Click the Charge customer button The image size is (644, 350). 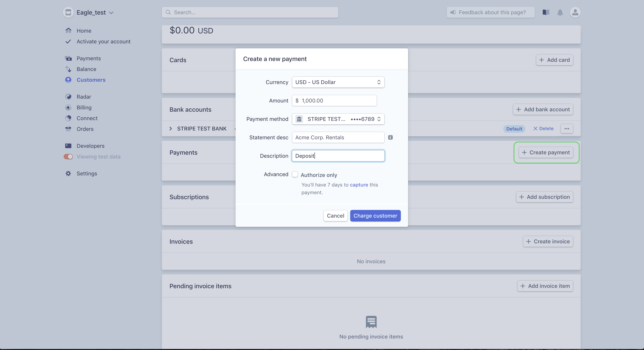[375, 216]
